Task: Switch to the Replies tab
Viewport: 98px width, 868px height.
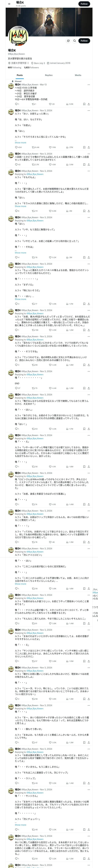Action: pyautogui.click(x=49, y=75)
